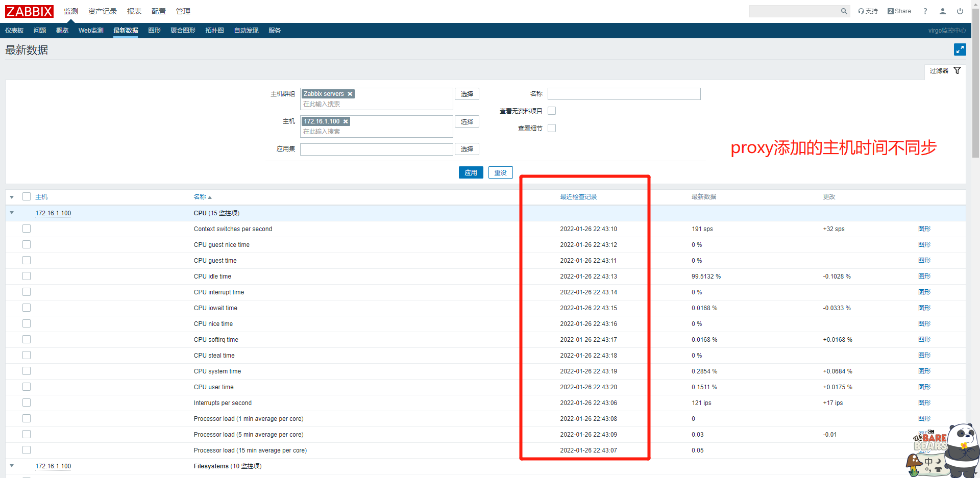Collapse the CPU (15 监控项) group
This screenshot has height=478, width=980.
pyautogui.click(x=12, y=213)
